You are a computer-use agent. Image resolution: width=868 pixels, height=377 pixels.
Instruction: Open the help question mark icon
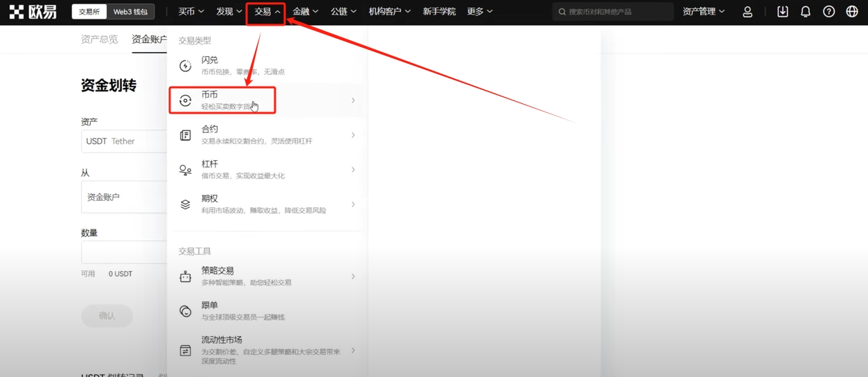[829, 12]
